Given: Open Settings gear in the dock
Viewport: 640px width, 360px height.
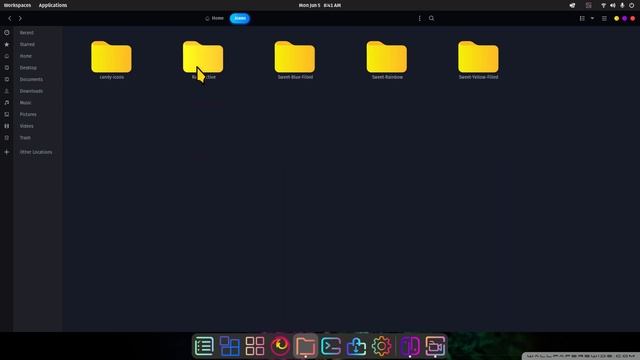Looking at the screenshot, I should click(x=381, y=346).
